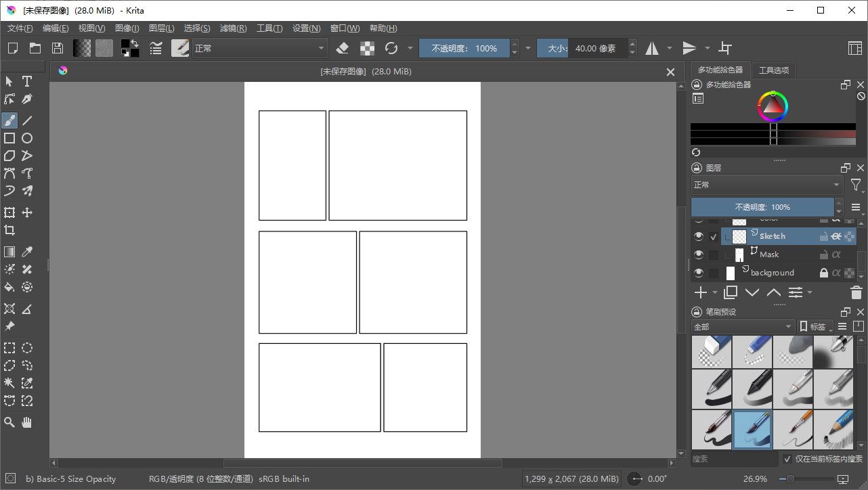This screenshot has height=490, width=868.
Task: Expand the brush preset 全部 dropdown
Action: [743, 326]
